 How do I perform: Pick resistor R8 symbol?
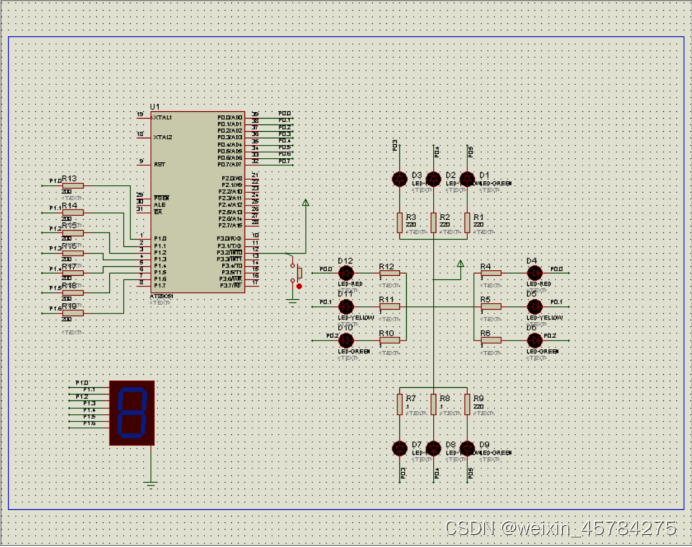[x=433, y=404]
